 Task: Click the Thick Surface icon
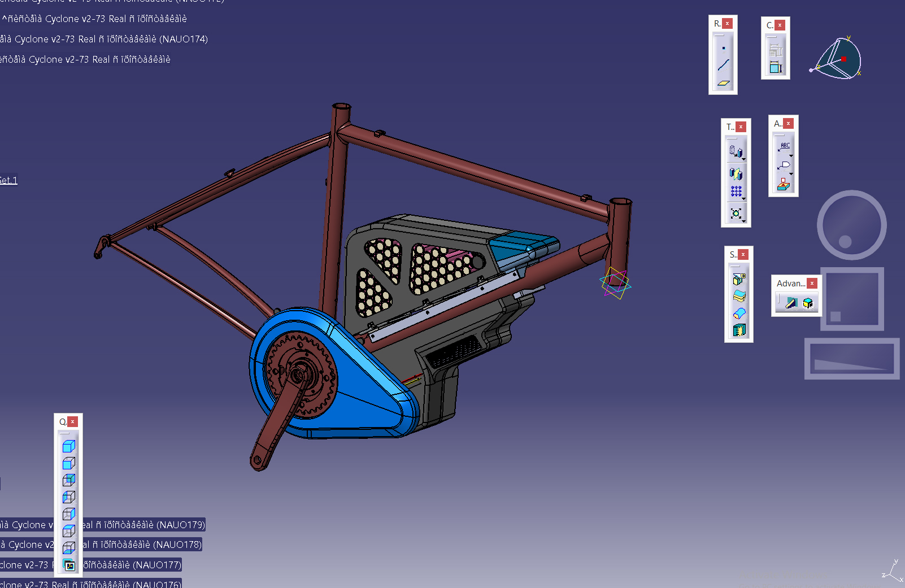739,296
